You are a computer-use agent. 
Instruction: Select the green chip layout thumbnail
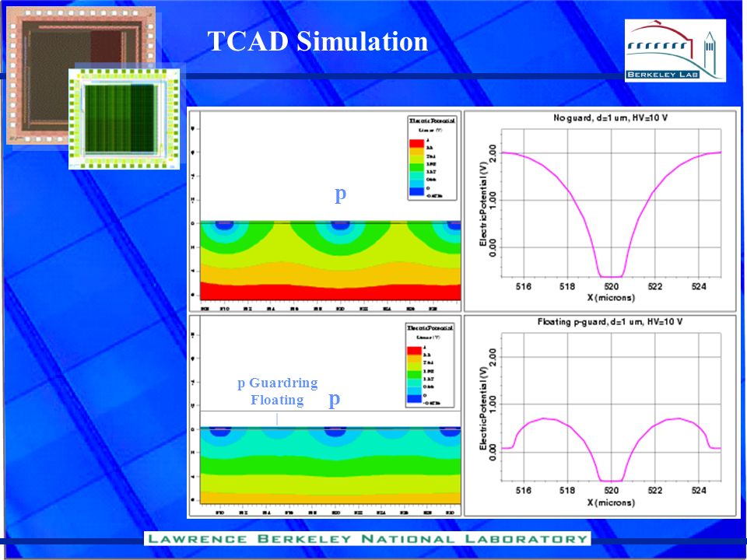pyautogui.click(x=124, y=118)
